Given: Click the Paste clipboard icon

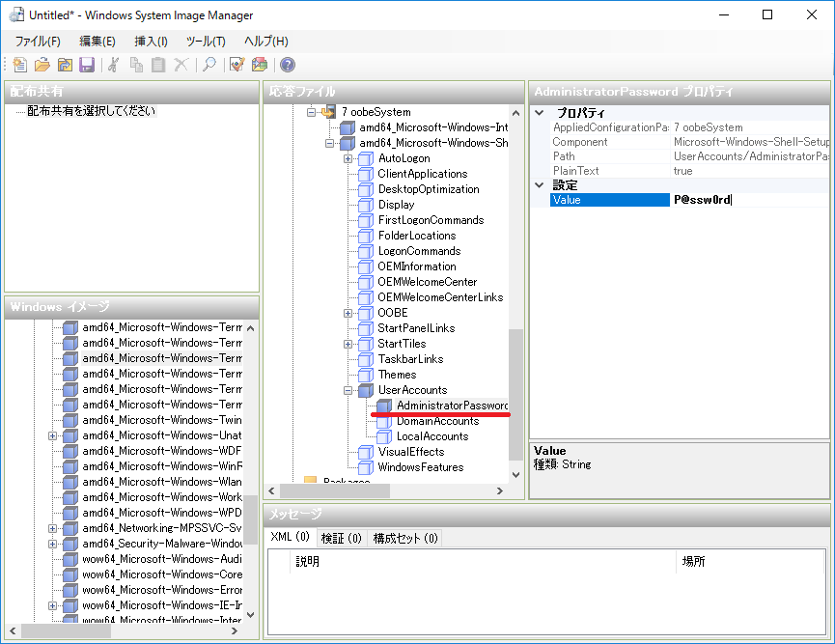Looking at the screenshot, I should [x=158, y=65].
